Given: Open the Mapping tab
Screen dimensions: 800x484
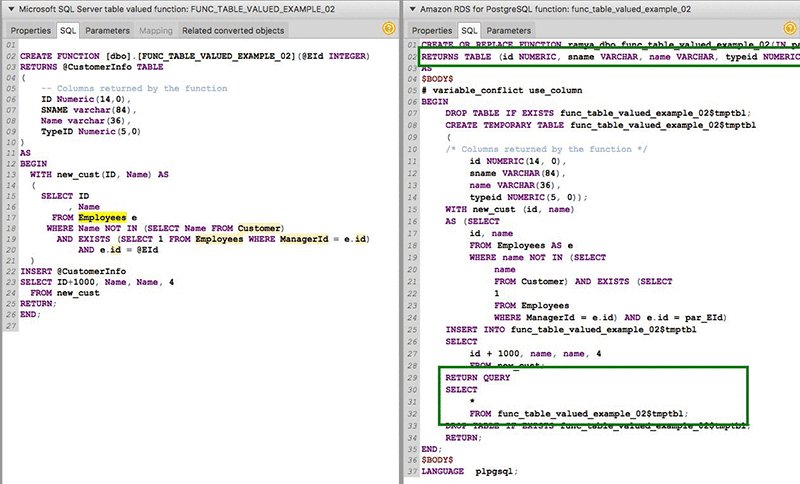Looking at the screenshot, I should click(156, 31).
